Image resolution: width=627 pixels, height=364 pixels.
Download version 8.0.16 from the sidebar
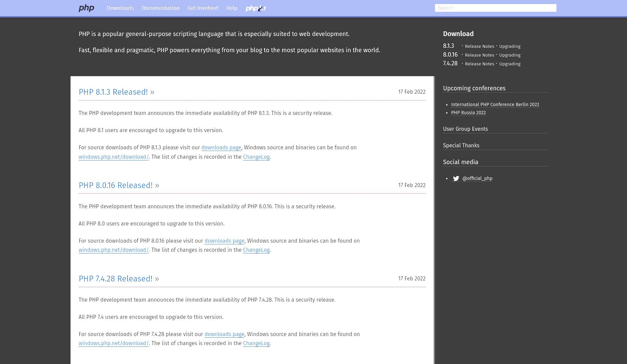[x=450, y=55]
